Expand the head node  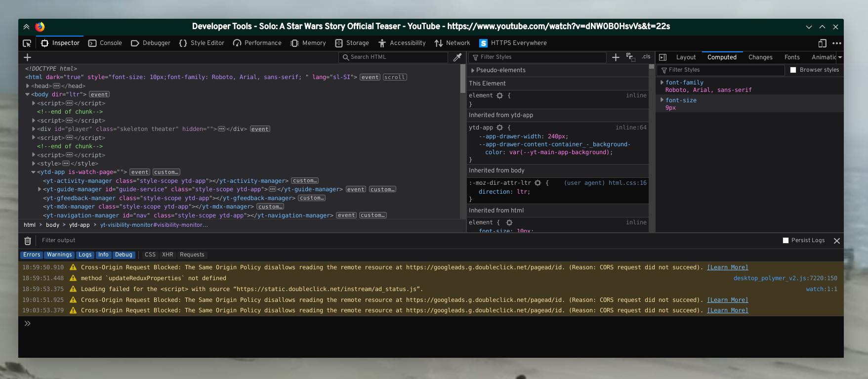pos(28,86)
